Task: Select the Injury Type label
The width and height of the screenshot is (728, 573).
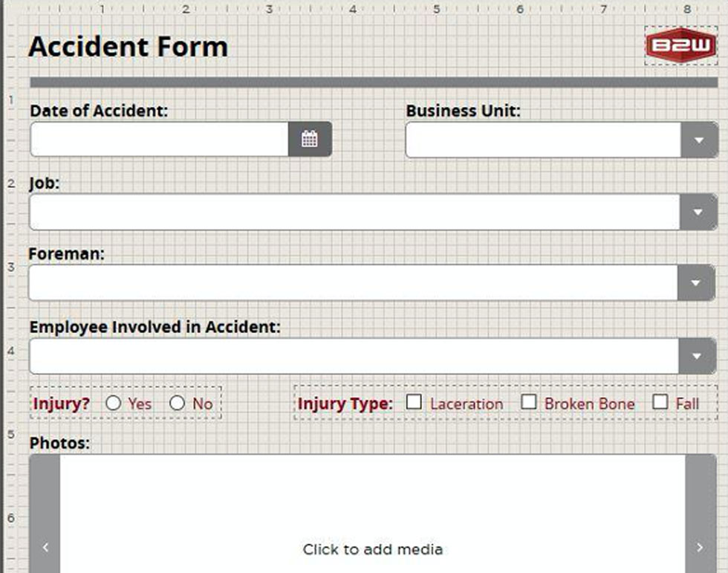Action: [x=345, y=404]
